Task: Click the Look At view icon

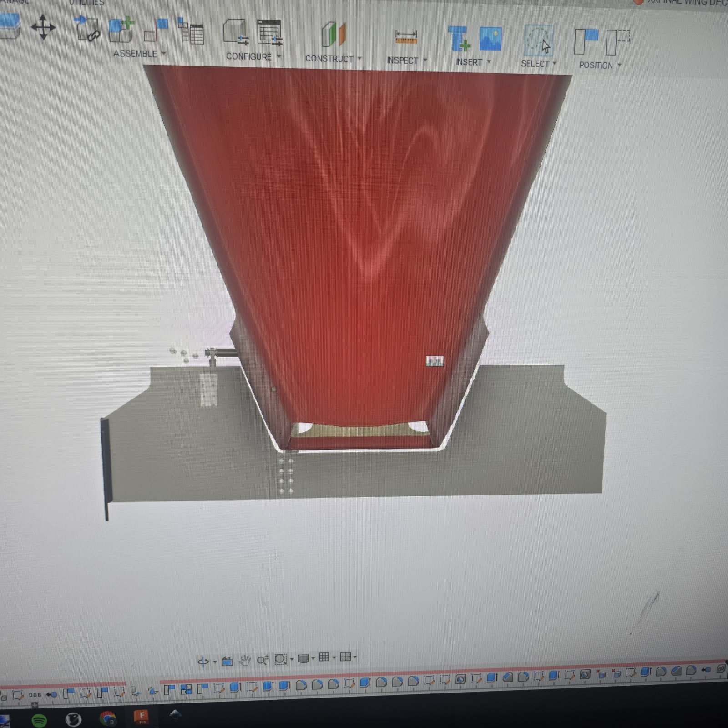Action: coord(227,661)
